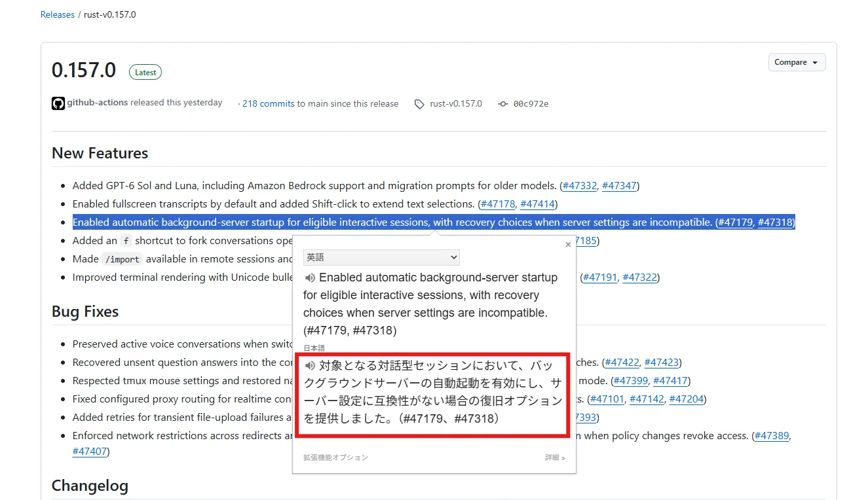
Task: Play audio for the Japanese translation
Action: [311, 365]
